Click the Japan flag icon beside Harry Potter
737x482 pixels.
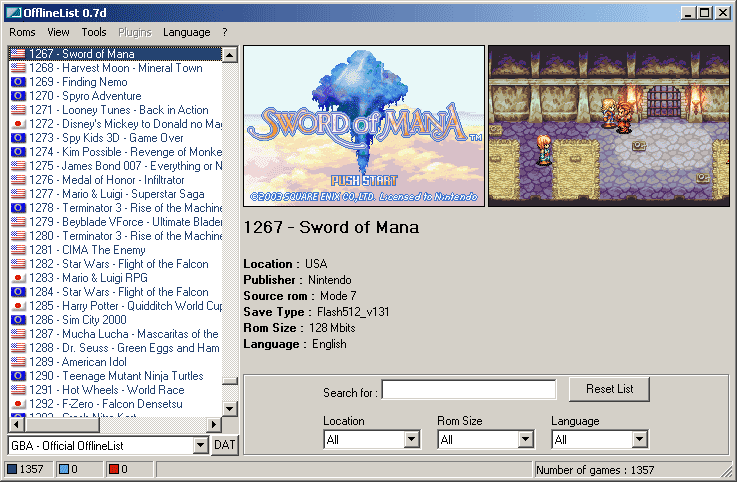(x=18, y=306)
